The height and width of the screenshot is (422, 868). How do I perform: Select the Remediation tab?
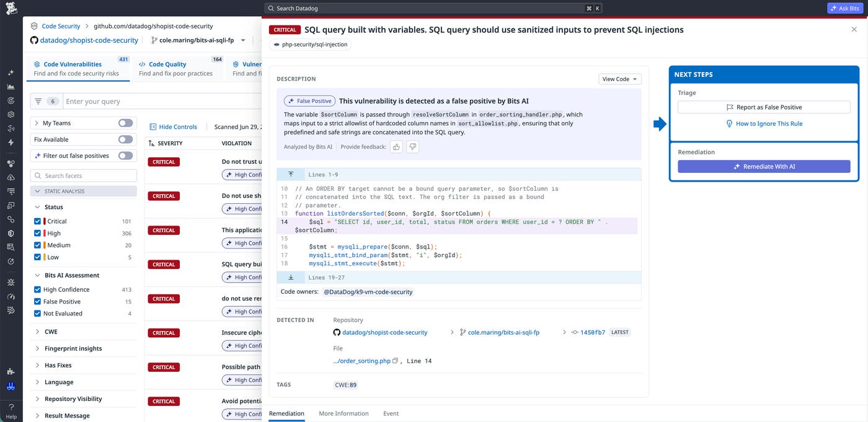(286, 413)
